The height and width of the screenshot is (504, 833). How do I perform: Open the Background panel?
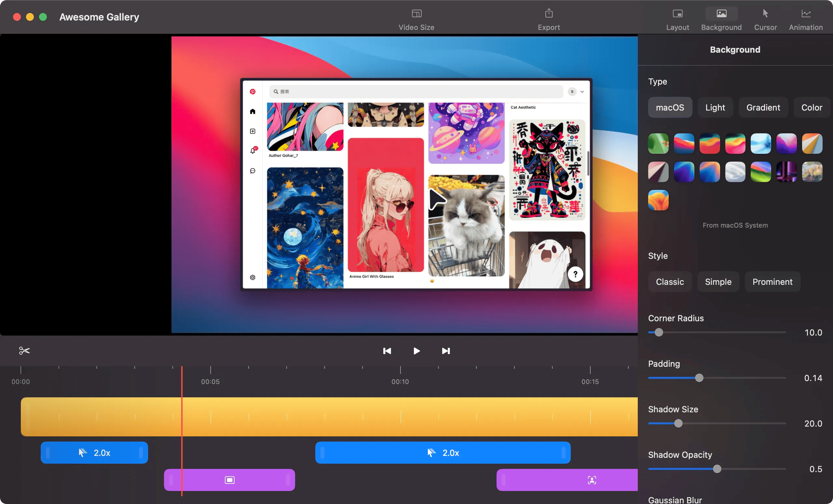pos(721,19)
